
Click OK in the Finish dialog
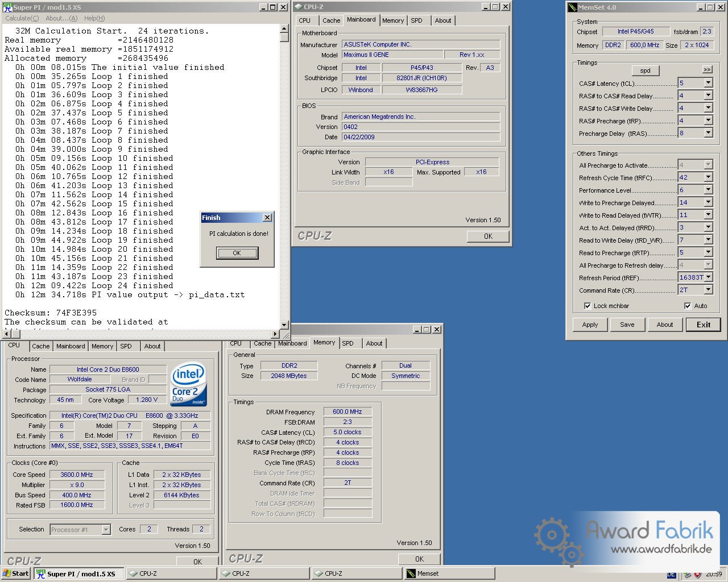(237, 253)
